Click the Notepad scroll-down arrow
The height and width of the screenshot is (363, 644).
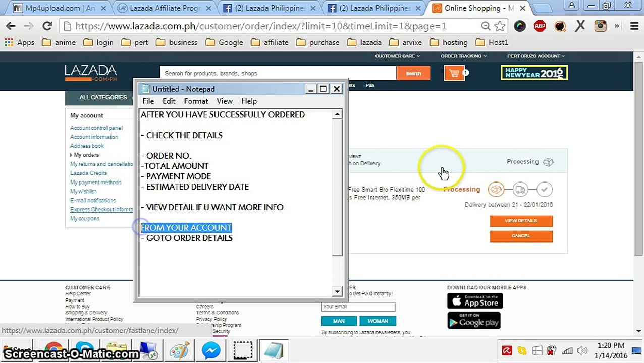point(337,291)
